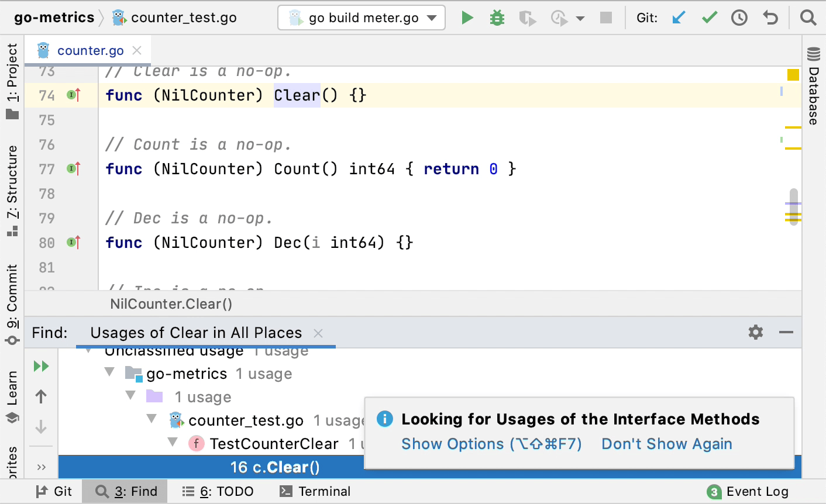Open Git history clock icon
826x504 pixels.
click(739, 18)
